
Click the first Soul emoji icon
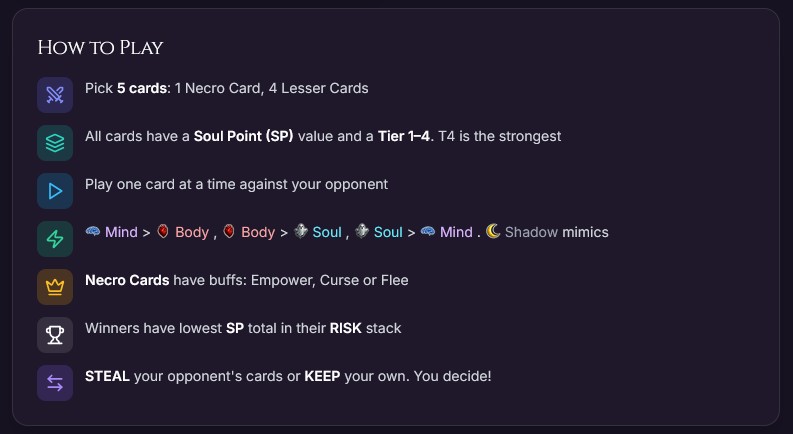click(301, 232)
